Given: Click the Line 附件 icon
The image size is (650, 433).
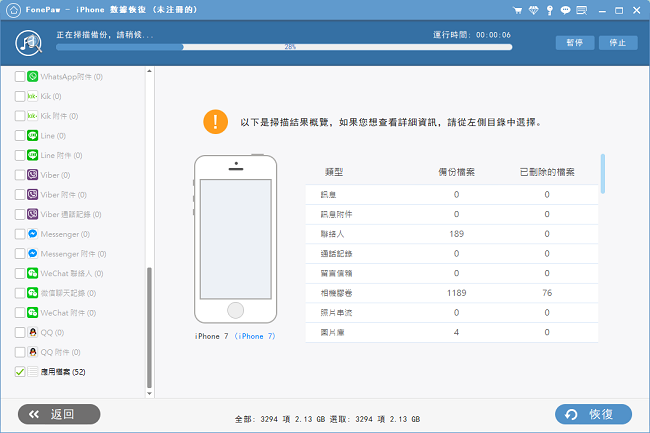Looking at the screenshot, I should tap(33, 155).
